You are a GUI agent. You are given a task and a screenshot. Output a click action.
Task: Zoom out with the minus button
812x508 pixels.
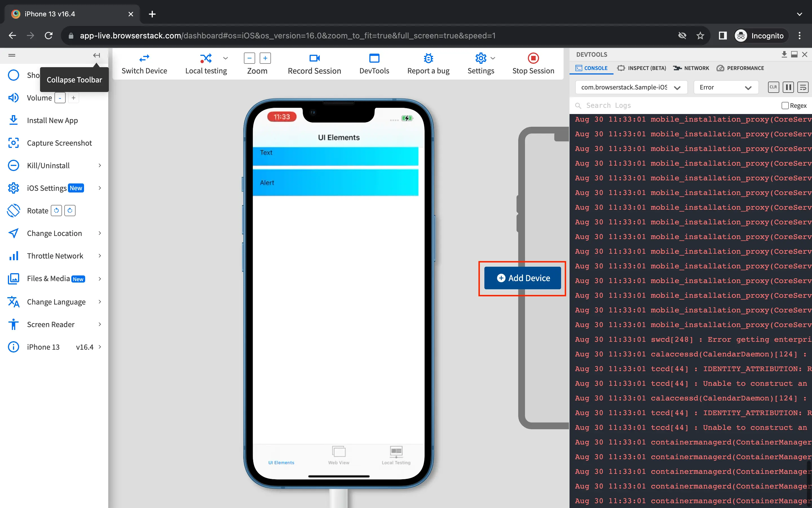point(249,58)
